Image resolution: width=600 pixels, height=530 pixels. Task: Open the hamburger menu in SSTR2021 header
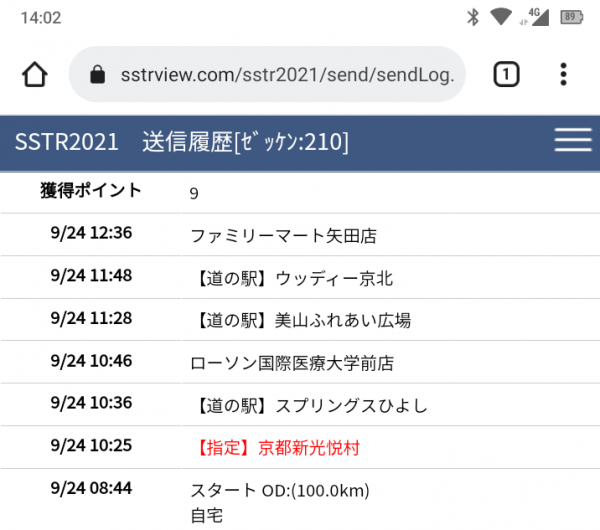pos(573,141)
